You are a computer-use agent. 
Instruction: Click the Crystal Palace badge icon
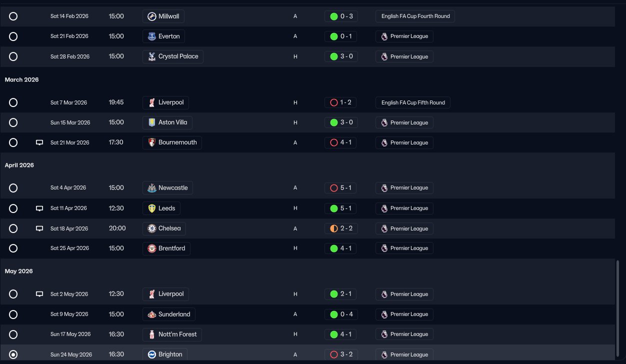151,56
